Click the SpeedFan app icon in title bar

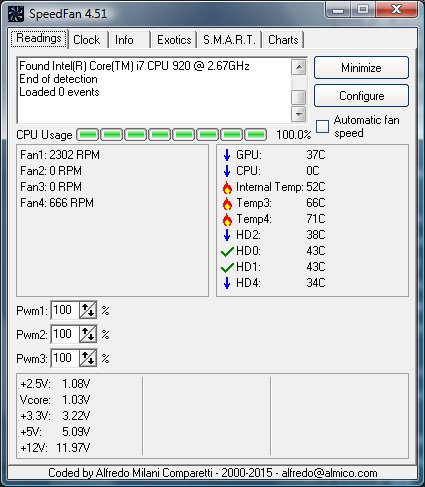[x=16, y=14]
